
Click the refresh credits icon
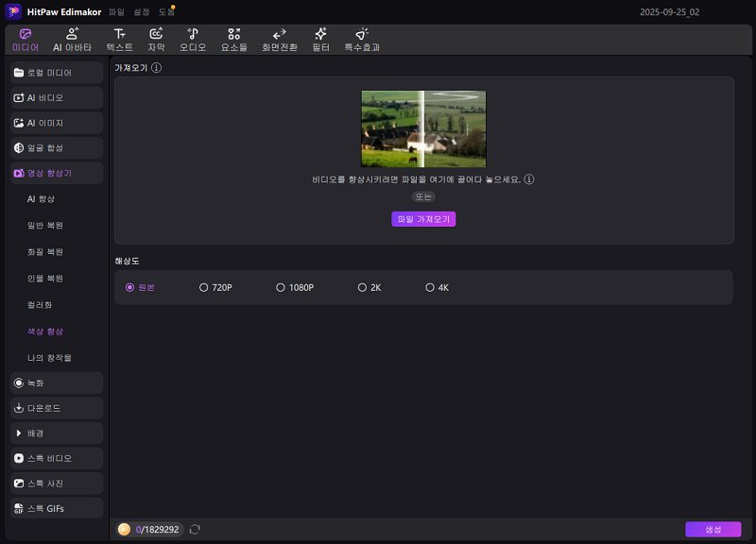[x=195, y=530]
